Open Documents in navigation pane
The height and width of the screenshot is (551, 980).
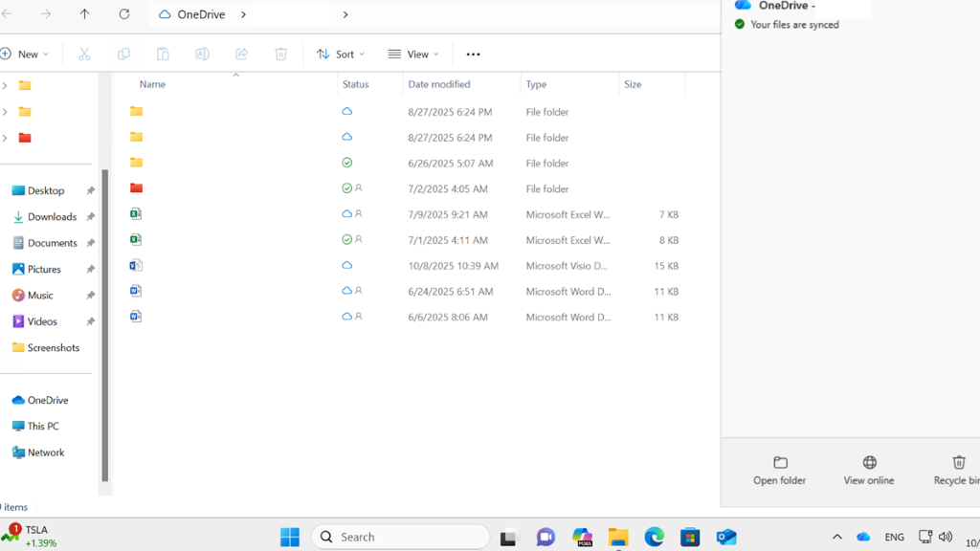[x=53, y=243]
